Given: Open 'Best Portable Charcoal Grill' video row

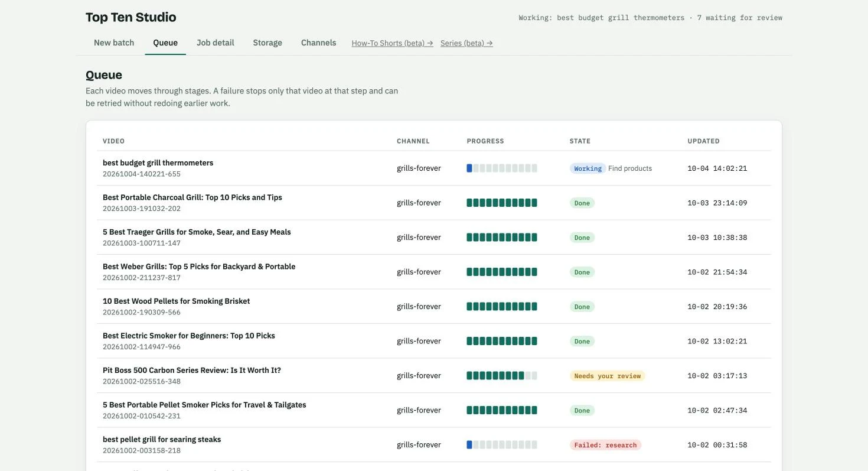Looking at the screenshot, I should (x=434, y=203).
